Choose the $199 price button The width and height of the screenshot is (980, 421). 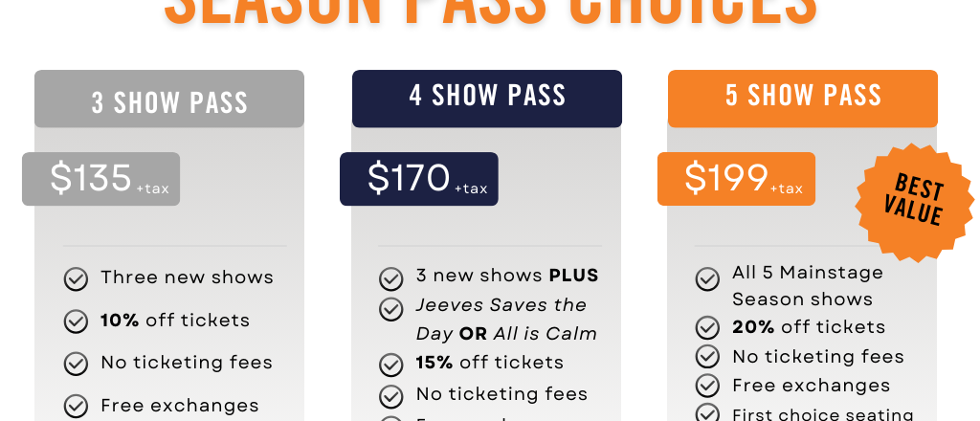click(736, 179)
